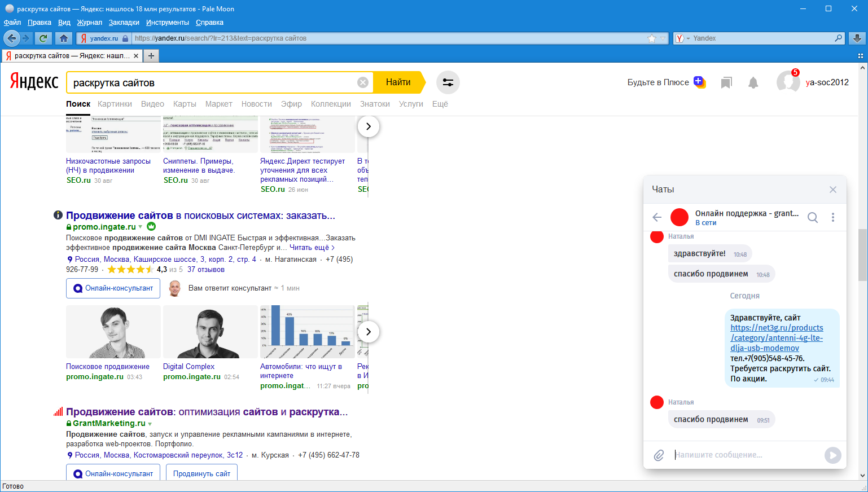Screen dimensions: 868x492
Task: Open Ещё more services tab
Action: point(440,104)
